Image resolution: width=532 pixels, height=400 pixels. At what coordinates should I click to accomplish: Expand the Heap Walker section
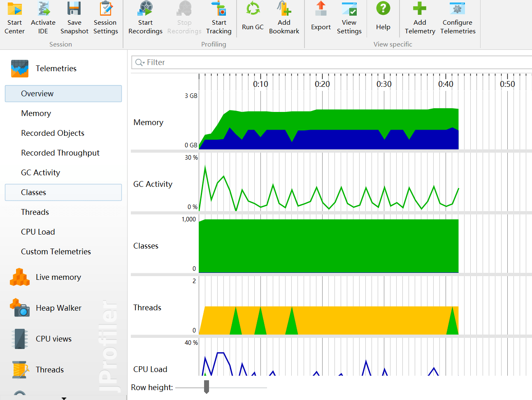pos(58,308)
